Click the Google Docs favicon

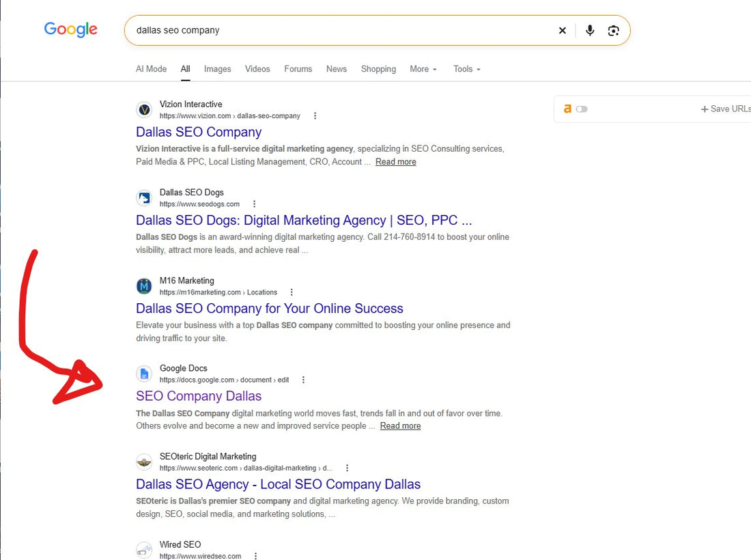[x=144, y=374]
